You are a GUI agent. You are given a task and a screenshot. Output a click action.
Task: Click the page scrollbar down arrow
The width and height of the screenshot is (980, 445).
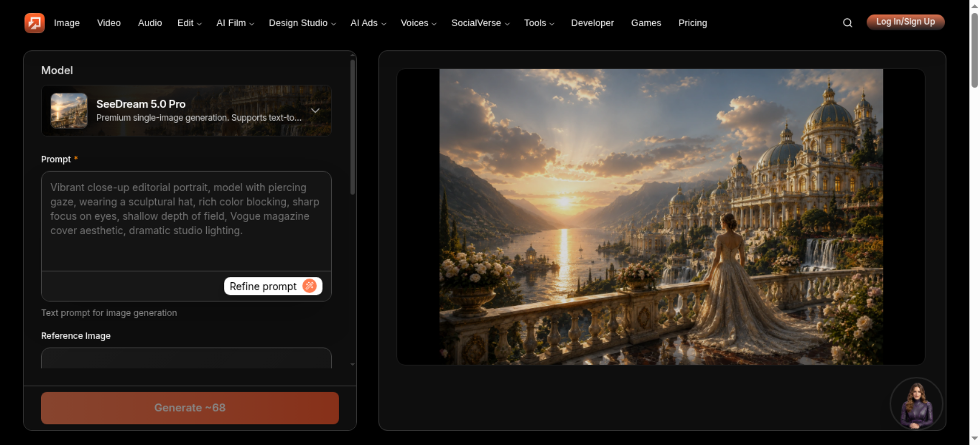(975, 438)
